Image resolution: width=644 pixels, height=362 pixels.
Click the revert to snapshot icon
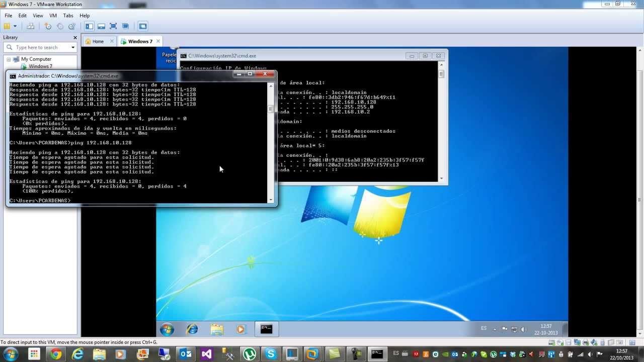tap(60, 26)
